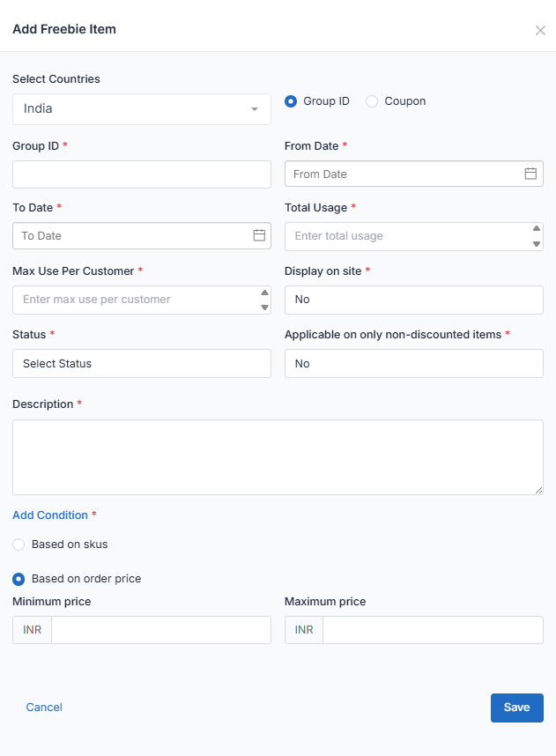The width and height of the screenshot is (556, 756).
Task: Click the Cancel link
Action: pos(44,708)
